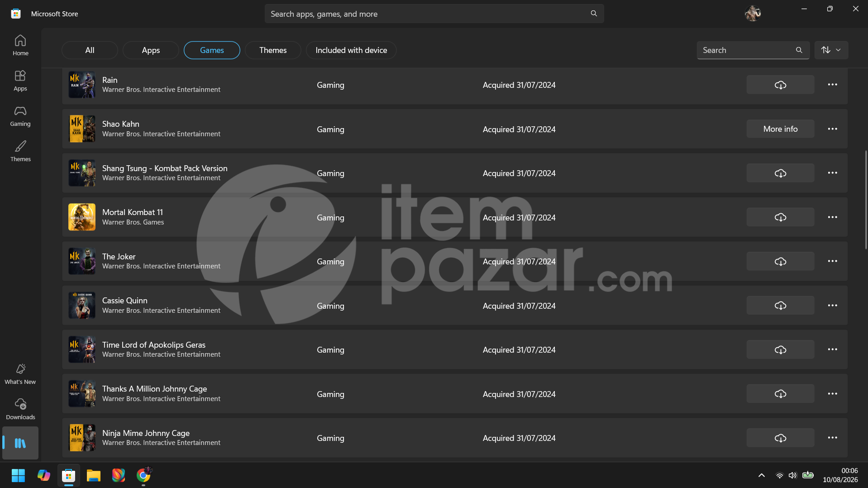Open Time Lord of Apokolips Geras title
Image resolution: width=868 pixels, height=488 pixels.
point(153,344)
